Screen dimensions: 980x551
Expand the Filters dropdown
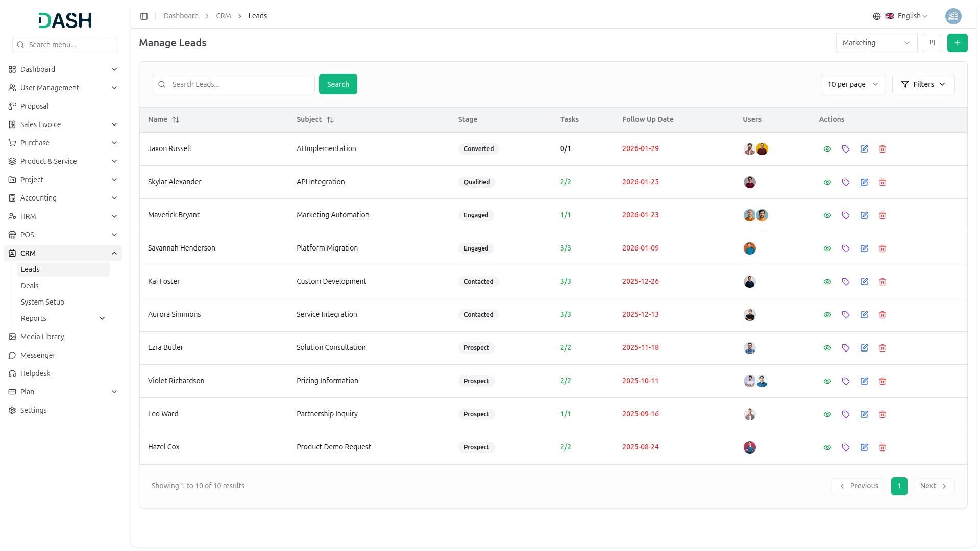pyautogui.click(x=923, y=84)
